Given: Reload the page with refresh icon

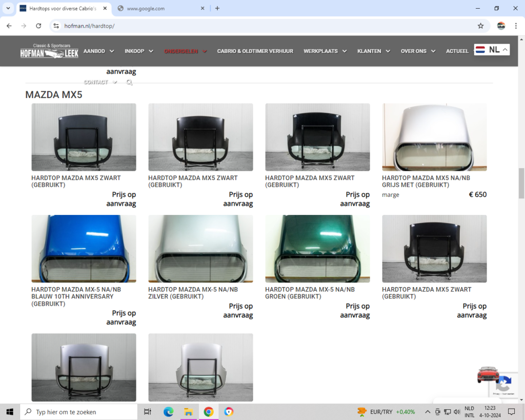Looking at the screenshot, I should [38, 26].
